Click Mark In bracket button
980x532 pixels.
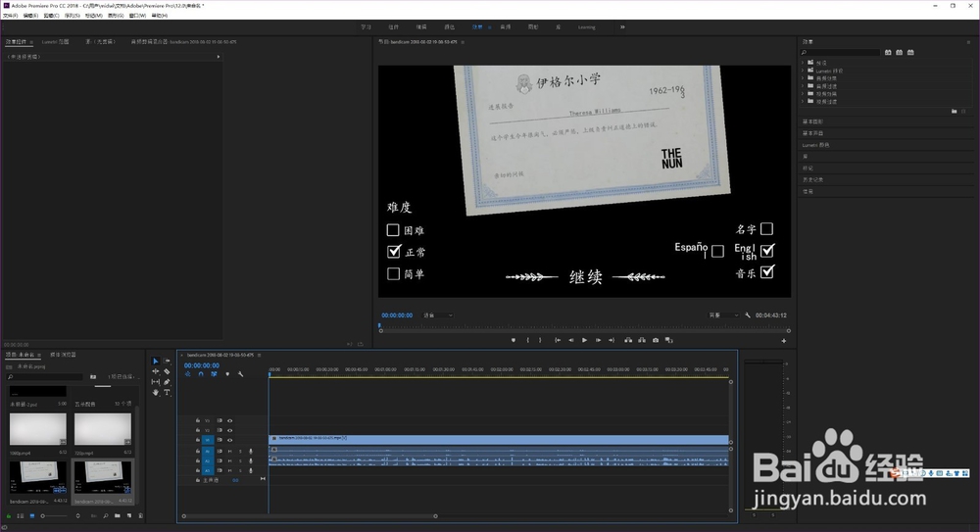pos(528,340)
